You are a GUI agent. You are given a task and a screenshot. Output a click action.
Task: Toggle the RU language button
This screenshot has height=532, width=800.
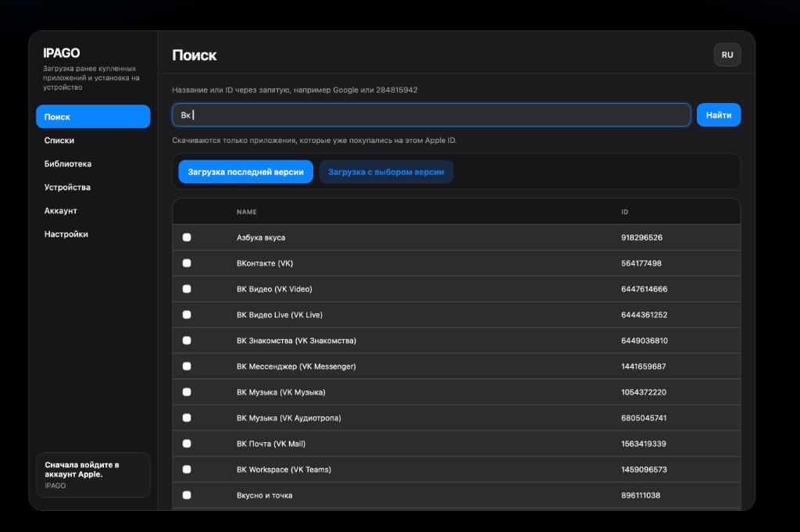727,55
